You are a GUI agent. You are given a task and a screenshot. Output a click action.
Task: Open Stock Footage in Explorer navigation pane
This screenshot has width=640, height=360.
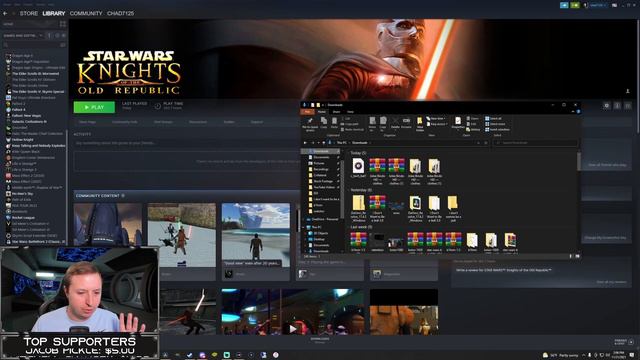coord(322,181)
